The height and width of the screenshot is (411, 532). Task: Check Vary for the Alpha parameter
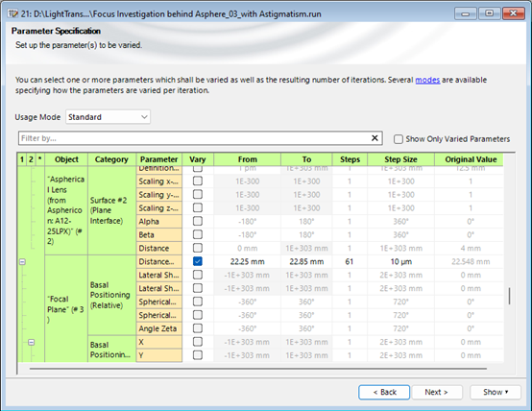(198, 221)
